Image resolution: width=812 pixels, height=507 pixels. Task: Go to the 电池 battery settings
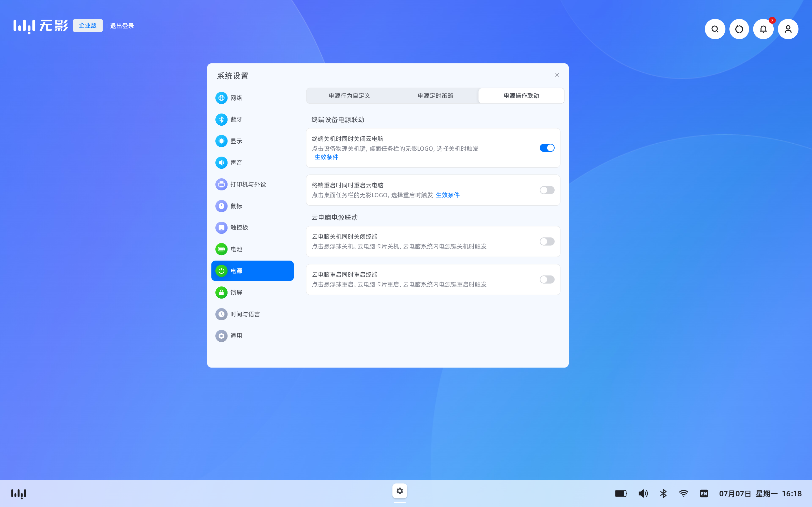coord(236,249)
